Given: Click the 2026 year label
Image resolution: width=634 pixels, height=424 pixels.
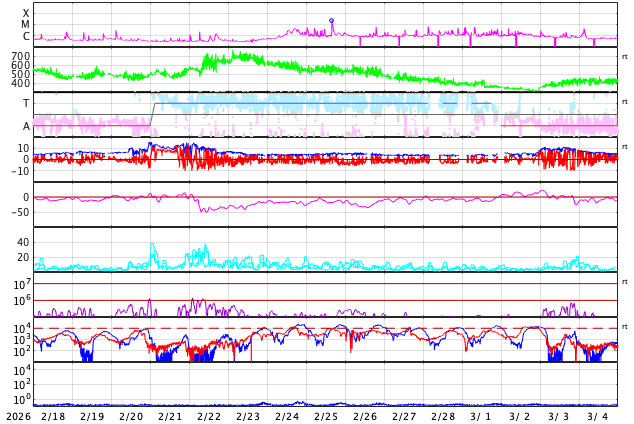Looking at the screenshot, I should pyautogui.click(x=17, y=416).
